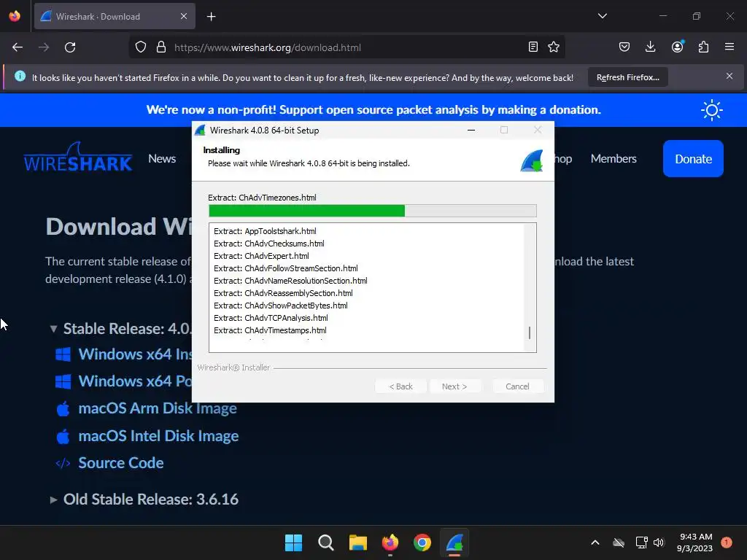The width and height of the screenshot is (747, 560).
Task: Click the Apple icon beside macOS Intel
Action: (x=63, y=436)
